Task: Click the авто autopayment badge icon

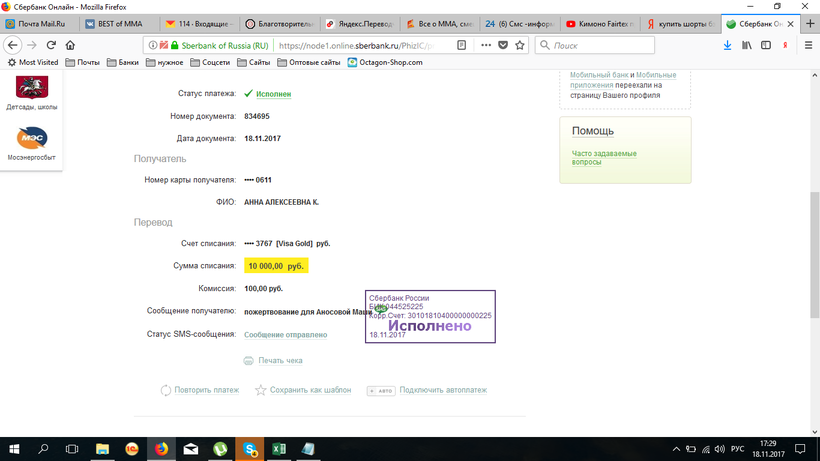Action: tap(381, 390)
